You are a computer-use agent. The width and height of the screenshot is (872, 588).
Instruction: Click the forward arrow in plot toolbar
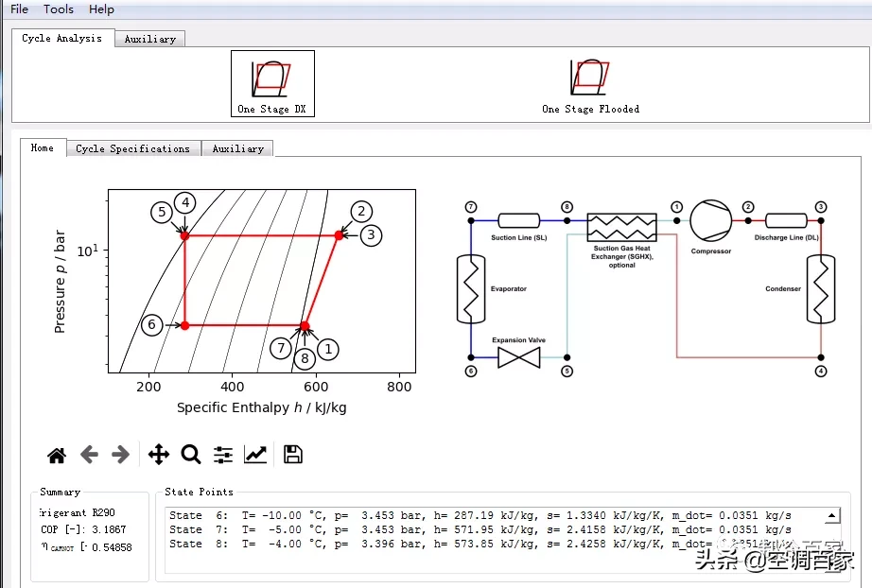120,455
